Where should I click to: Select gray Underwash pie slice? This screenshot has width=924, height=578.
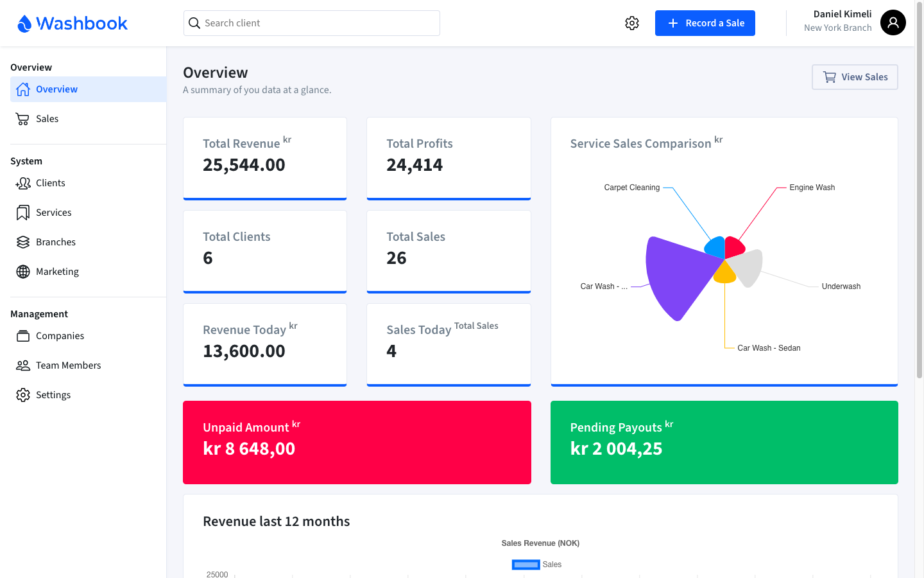point(748,267)
